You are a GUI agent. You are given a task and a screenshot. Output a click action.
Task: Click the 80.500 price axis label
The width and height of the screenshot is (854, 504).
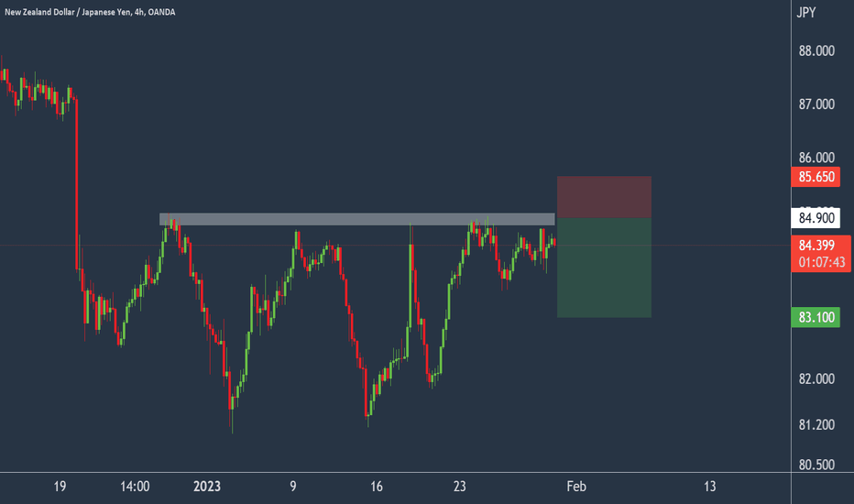(816, 465)
